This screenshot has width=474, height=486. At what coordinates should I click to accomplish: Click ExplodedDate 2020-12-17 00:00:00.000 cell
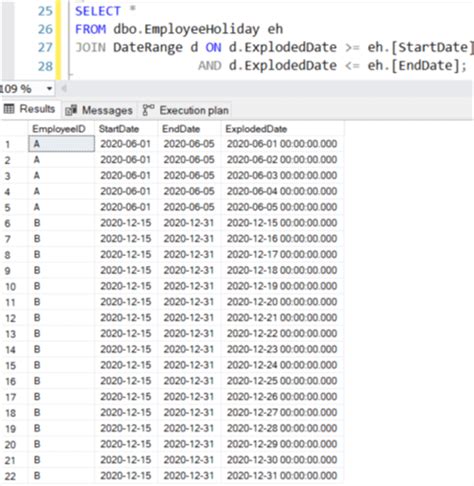pyautogui.click(x=283, y=254)
